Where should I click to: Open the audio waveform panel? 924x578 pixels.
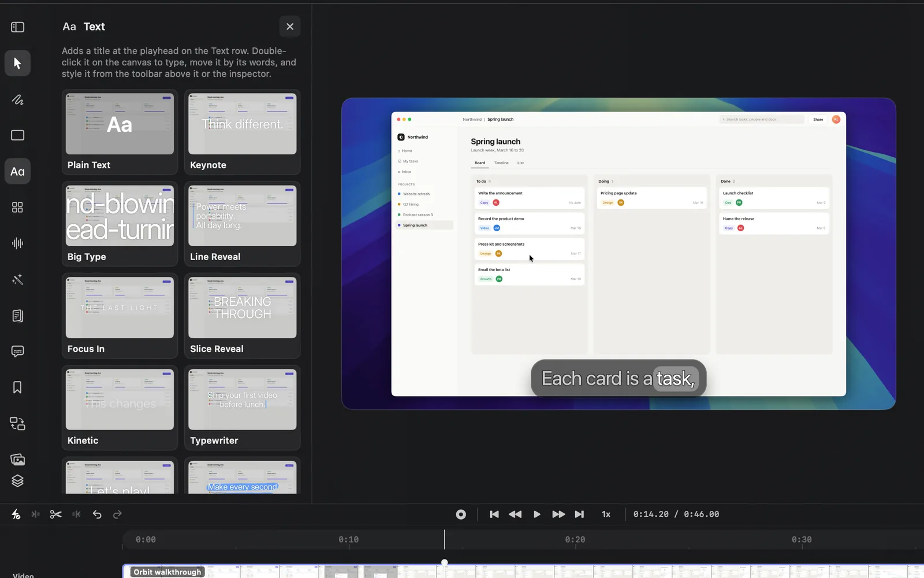point(17,243)
